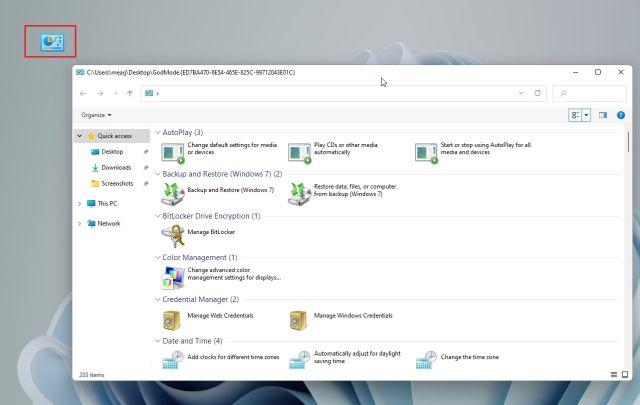Click the Manage Web Credentials safe icon
Screen dimensions: 640x405
click(171, 320)
